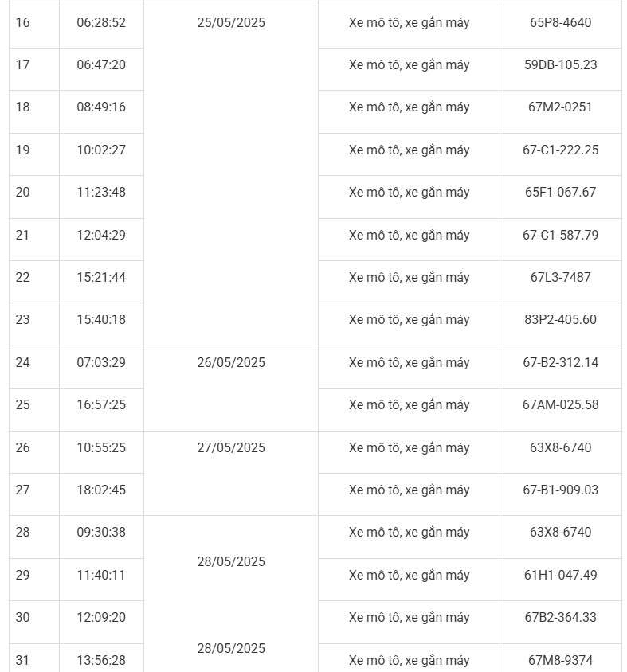Select the 26/05/2025 date cell

click(x=231, y=363)
